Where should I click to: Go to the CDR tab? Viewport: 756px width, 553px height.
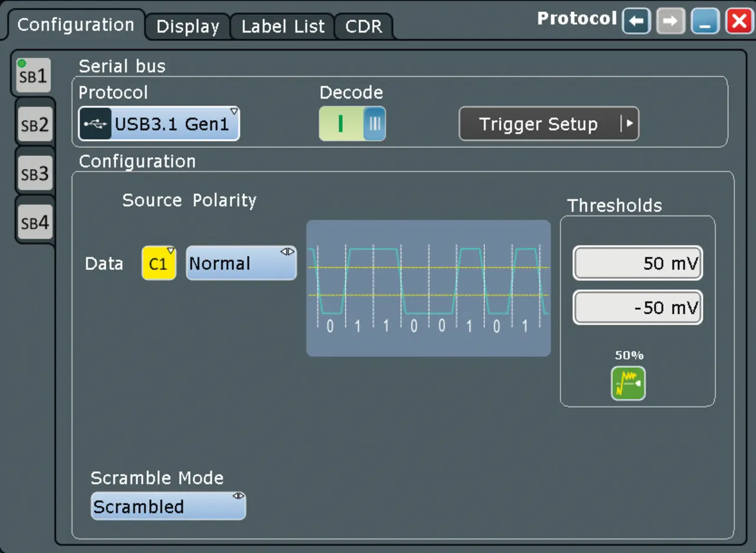click(363, 27)
